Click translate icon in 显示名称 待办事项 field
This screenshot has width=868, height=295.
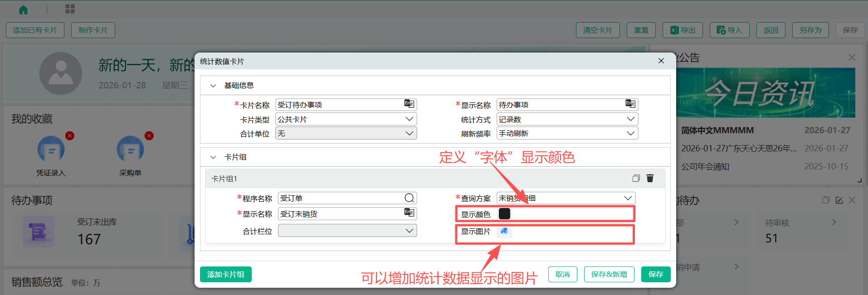pyautogui.click(x=630, y=104)
